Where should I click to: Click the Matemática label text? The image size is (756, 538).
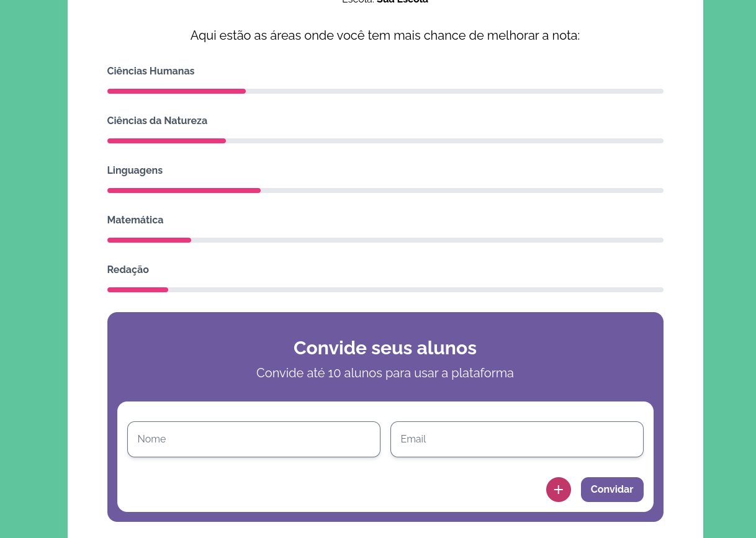(135, 220)
